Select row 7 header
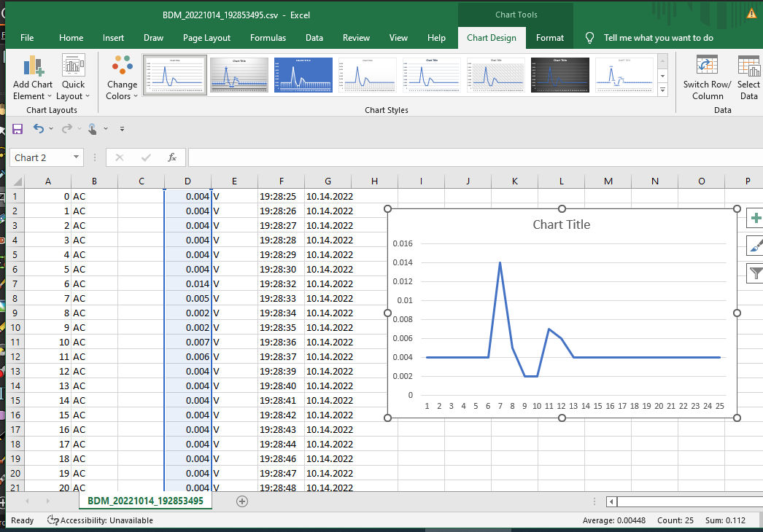The image size is (763, 532). tap(15, 284)
